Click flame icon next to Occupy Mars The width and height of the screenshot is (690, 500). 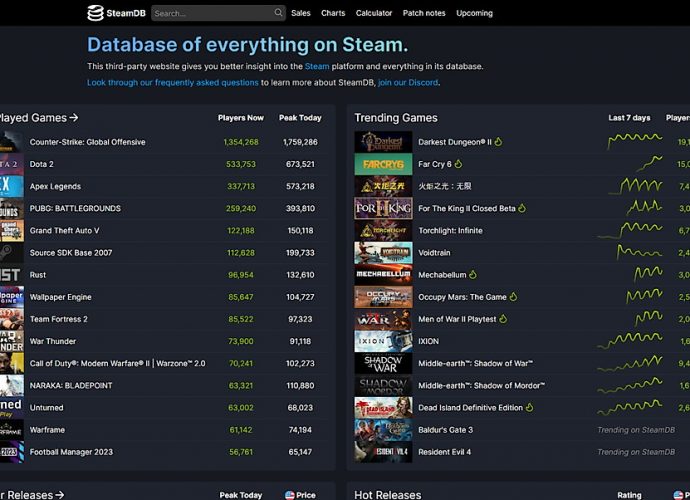point(513,297)
